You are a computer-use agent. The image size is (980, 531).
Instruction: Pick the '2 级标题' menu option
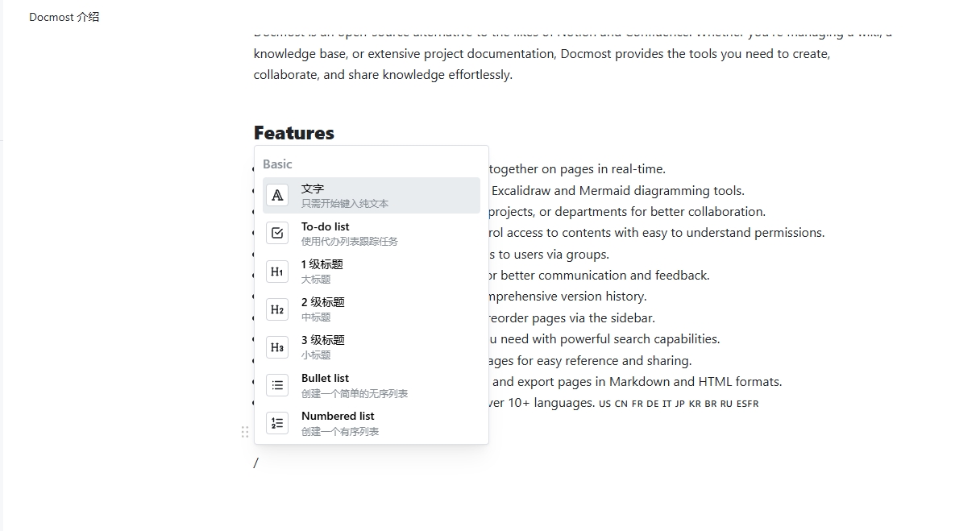pyautogui.click(x=322, y=302)
